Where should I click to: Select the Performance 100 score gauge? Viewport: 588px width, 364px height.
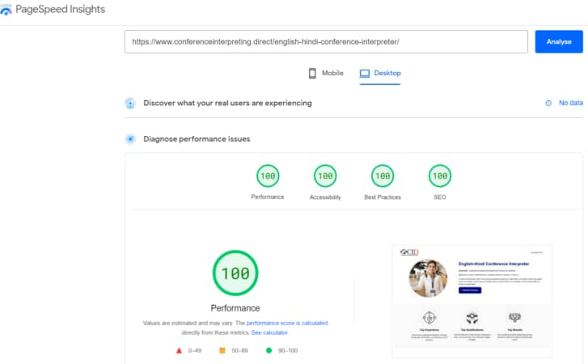click(x=268, y=176)
